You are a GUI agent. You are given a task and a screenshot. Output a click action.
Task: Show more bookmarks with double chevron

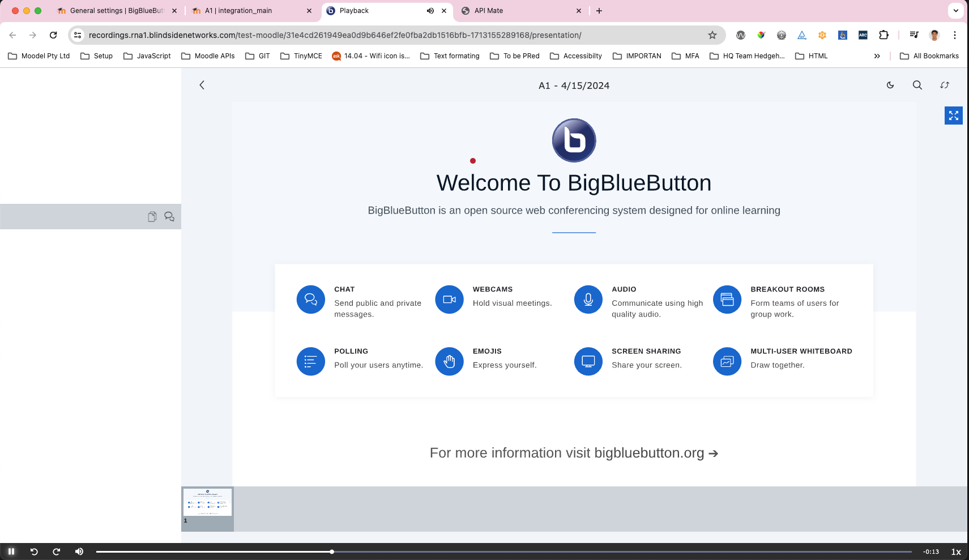point(877,56)
